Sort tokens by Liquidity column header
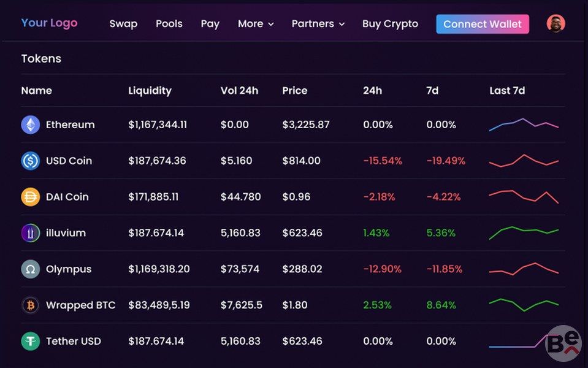Image resolution: width=588 pixels, height=368 pixels. coord(150,91)
